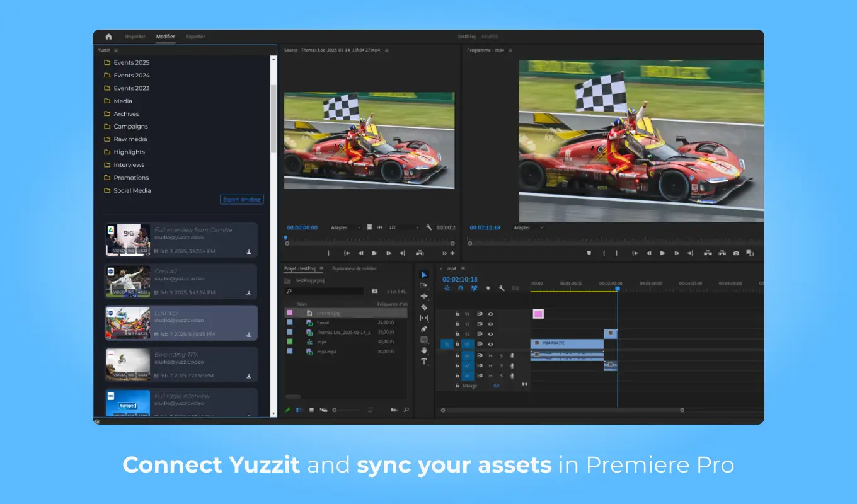The height and width of the screenshot is (504, 857).
Task: Open Source monitor button editor plus icon
Action: pos(452,253)
